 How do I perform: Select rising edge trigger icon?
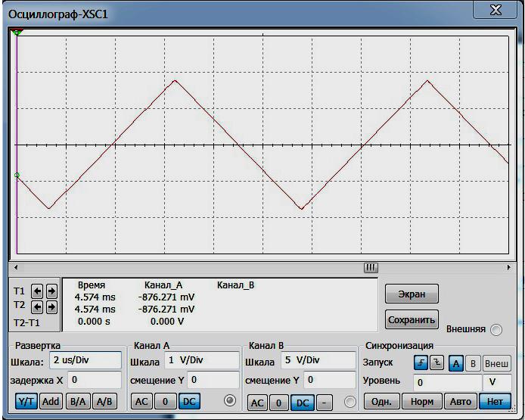click(x=421, y=362)
